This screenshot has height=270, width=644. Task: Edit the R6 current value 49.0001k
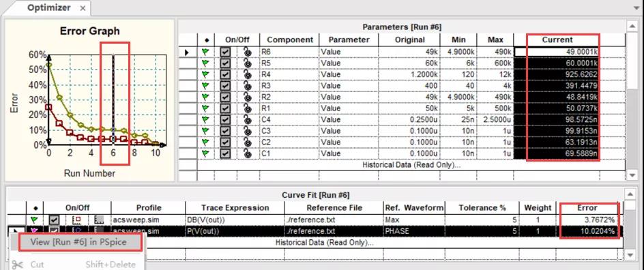557,52
